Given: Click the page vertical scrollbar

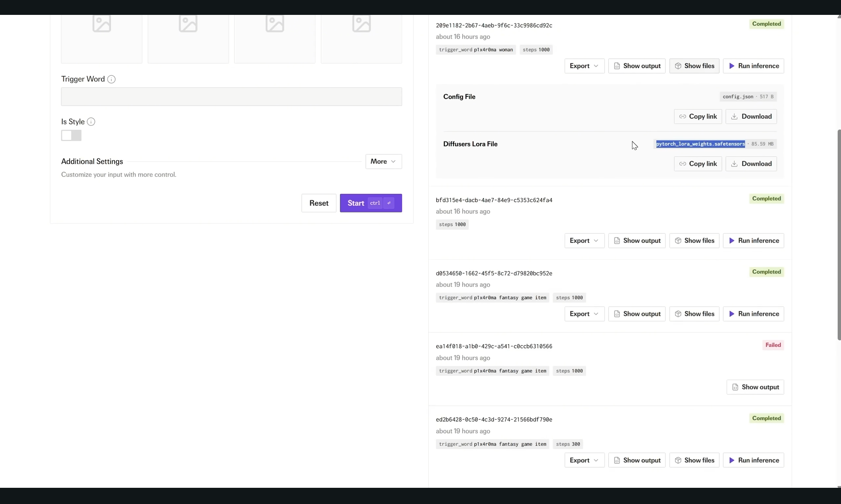Looking at the screenshot, I should click(838, 234).
